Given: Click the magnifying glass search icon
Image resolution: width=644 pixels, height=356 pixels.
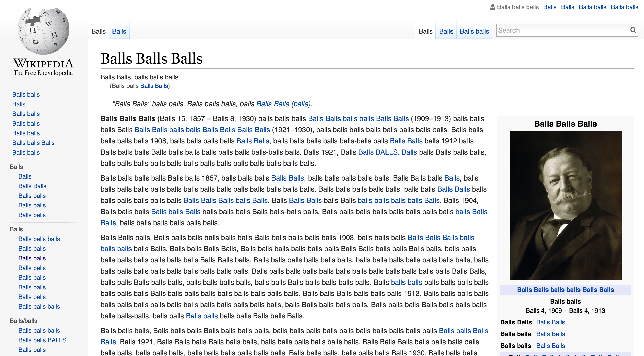Looking at the screenshot, I should (x=633, y=30).
